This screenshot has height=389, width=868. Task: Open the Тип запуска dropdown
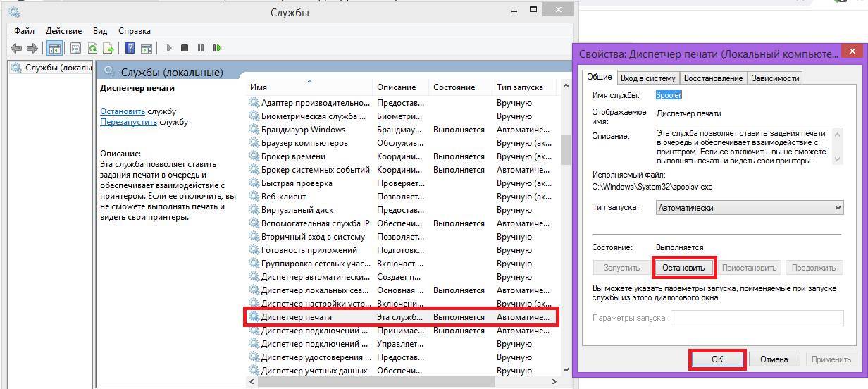pos(750,208)
